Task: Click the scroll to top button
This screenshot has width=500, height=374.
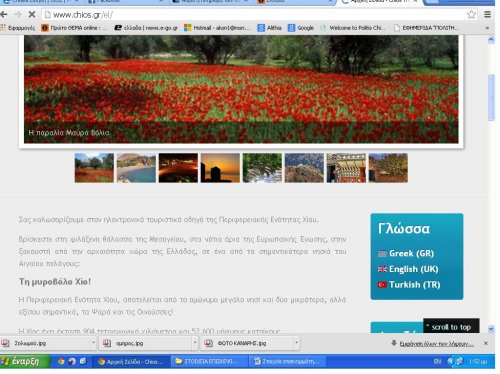Action: point(451,327)
